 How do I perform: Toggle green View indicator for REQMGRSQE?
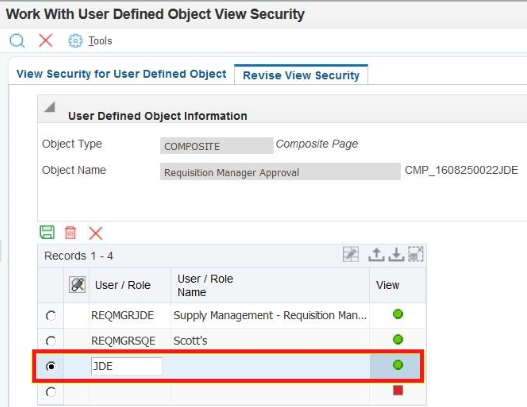(398, 339)
